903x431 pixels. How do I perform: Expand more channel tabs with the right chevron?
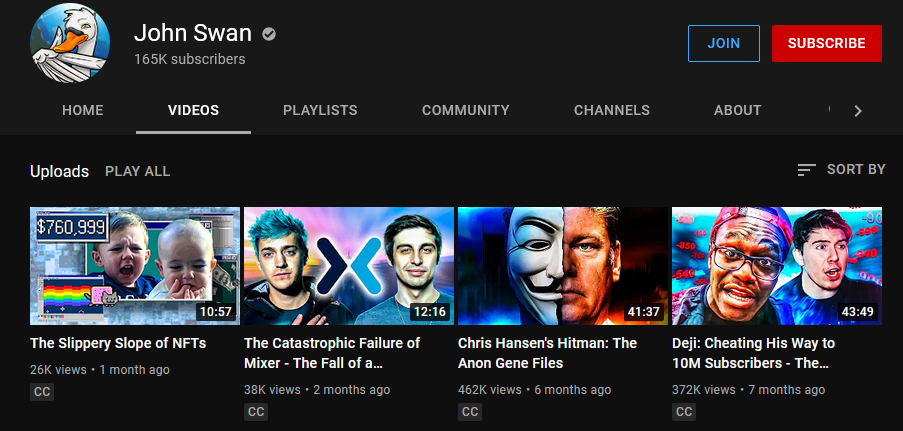(858, 111)
